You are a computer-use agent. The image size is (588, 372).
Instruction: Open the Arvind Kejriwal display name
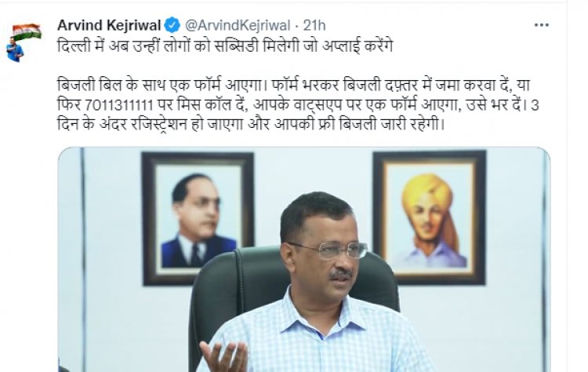[x=109, y=25]
